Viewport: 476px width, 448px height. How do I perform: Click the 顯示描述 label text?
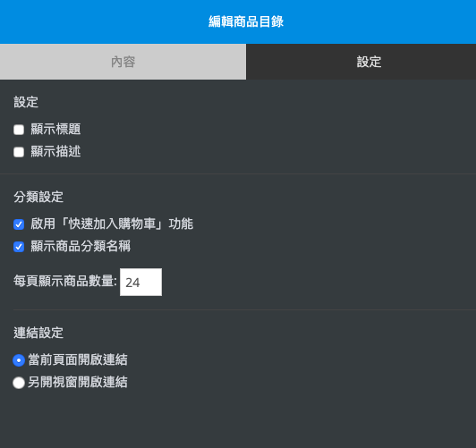pos(55,151)
